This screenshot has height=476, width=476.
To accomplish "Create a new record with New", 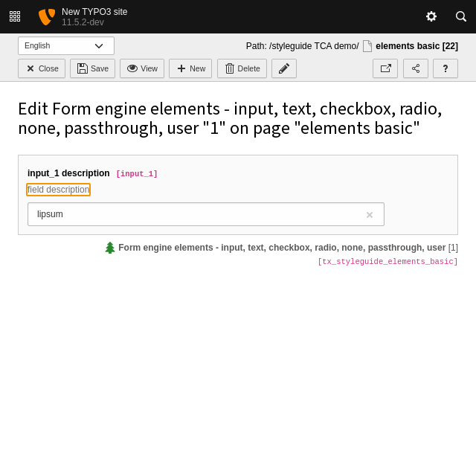I will pyautogui.click(x=190, y=68).
